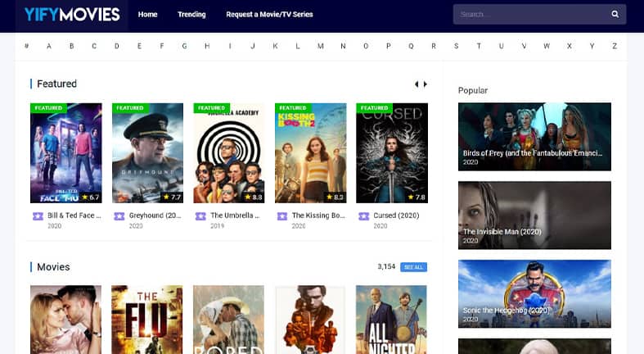The image size is (644, 354).
Task: Click the See All movies button
Action: point(413,267)
